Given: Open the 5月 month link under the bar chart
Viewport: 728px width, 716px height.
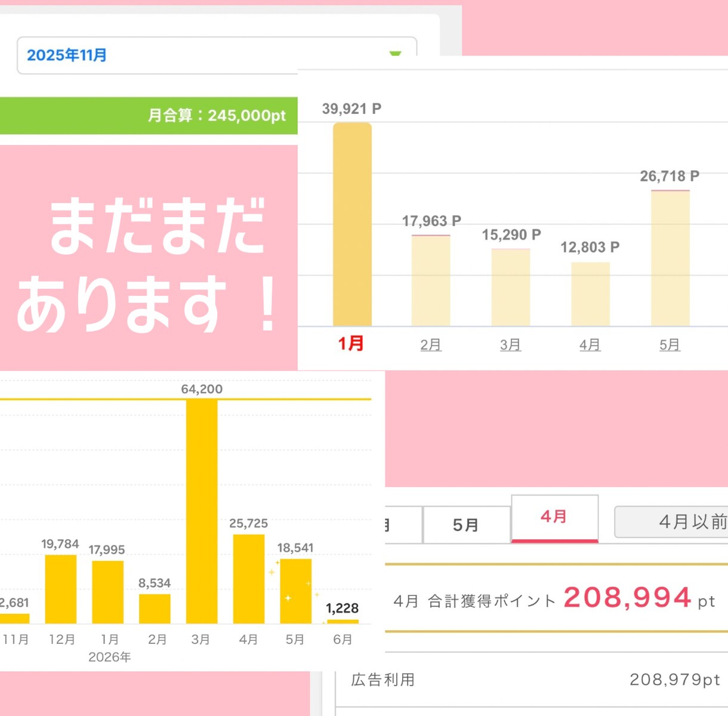Looking at the screenshot, I should (x=670, y=345).
